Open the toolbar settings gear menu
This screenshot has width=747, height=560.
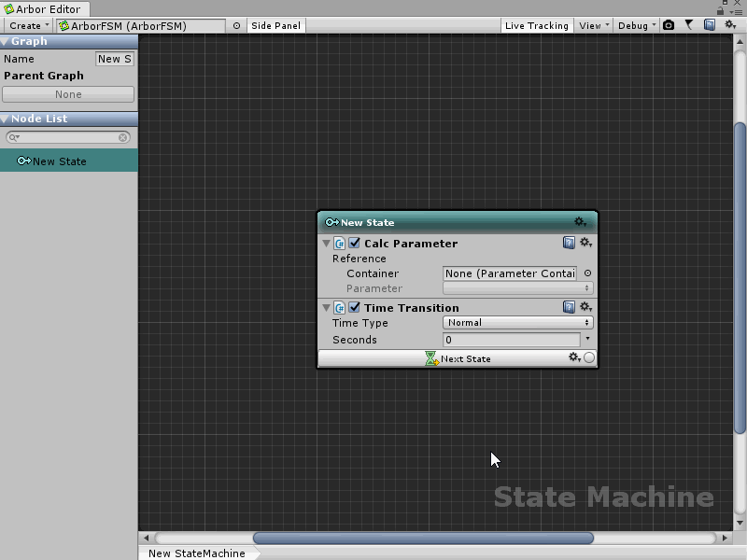click(730, 25)
